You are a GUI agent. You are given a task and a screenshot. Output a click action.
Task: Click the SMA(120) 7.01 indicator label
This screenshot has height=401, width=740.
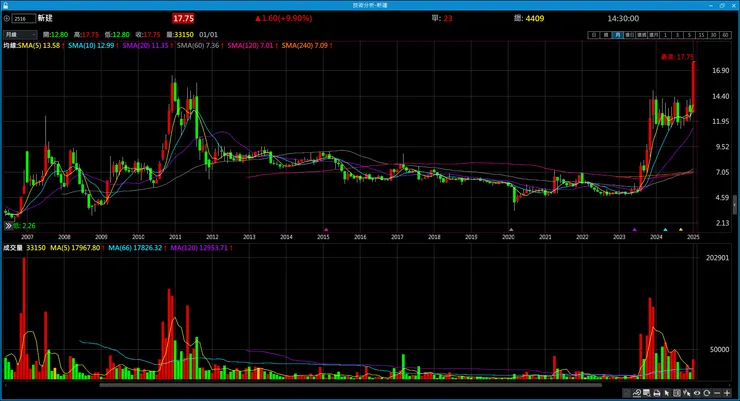pos(252,45)
